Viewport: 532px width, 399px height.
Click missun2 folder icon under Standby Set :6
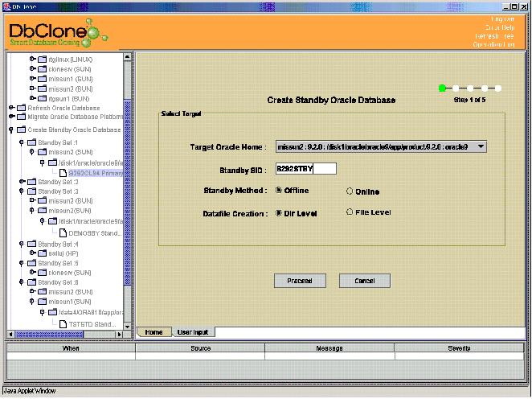point(43,292)
